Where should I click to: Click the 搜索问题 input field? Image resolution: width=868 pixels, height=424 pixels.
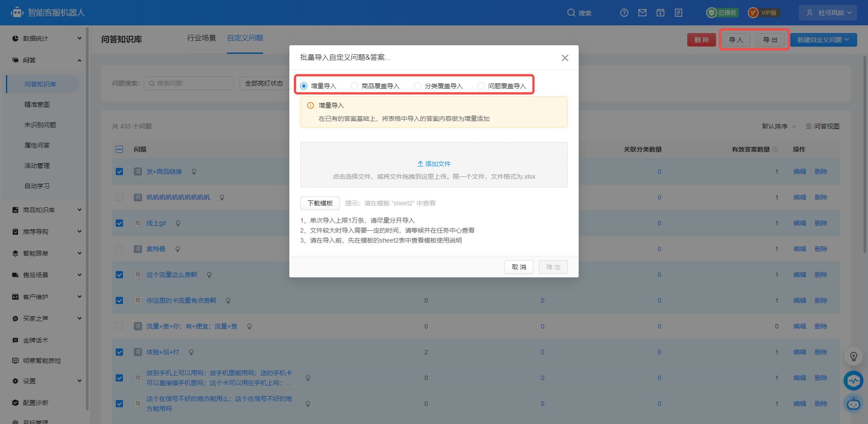(x=189, y=83)
